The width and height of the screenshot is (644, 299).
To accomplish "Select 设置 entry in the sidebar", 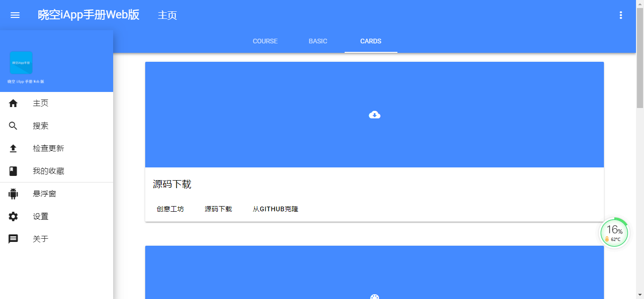I will pyautogui.click(x=41, y=216).
